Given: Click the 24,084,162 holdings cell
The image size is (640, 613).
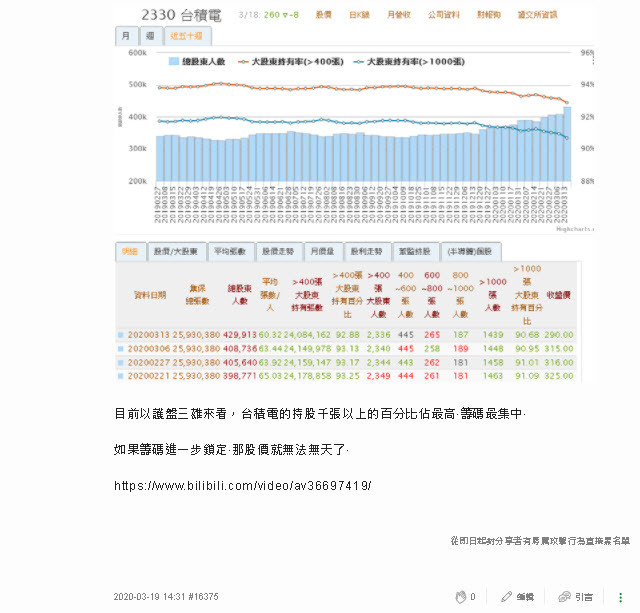Looking at the screenshot, I should click(307, 335).
